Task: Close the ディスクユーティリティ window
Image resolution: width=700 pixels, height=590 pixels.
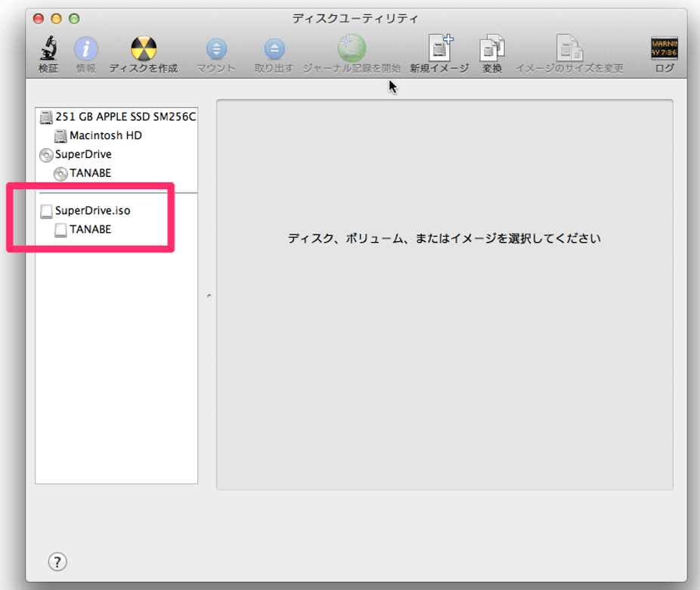Action: [x=39, y=19]
